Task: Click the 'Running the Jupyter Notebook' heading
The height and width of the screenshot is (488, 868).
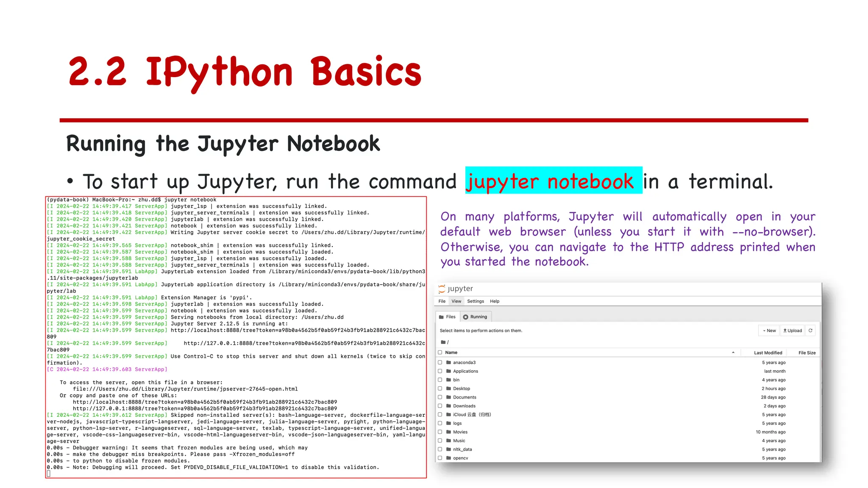Action: click(223, 144)
